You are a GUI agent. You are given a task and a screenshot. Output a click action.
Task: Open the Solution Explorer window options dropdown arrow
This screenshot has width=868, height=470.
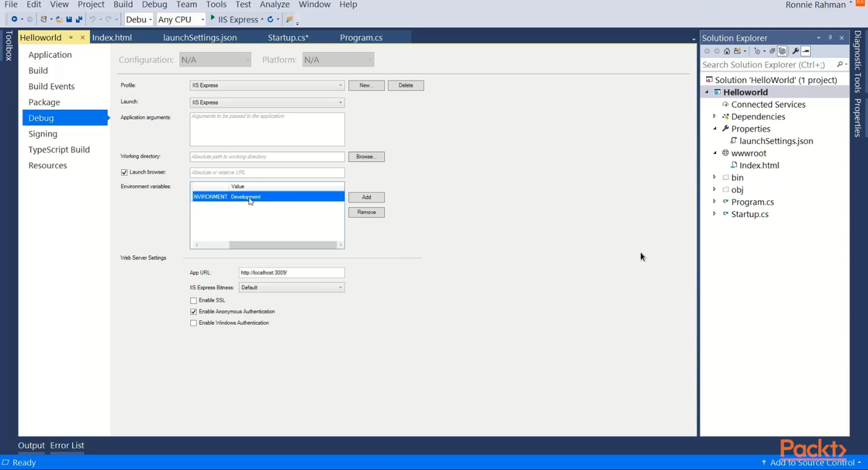click(819, 38)
